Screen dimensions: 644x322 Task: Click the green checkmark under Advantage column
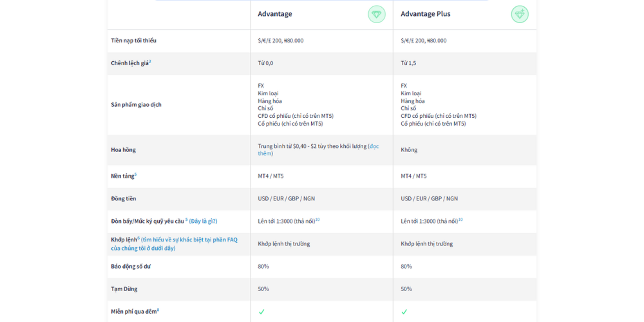(261, 312)
